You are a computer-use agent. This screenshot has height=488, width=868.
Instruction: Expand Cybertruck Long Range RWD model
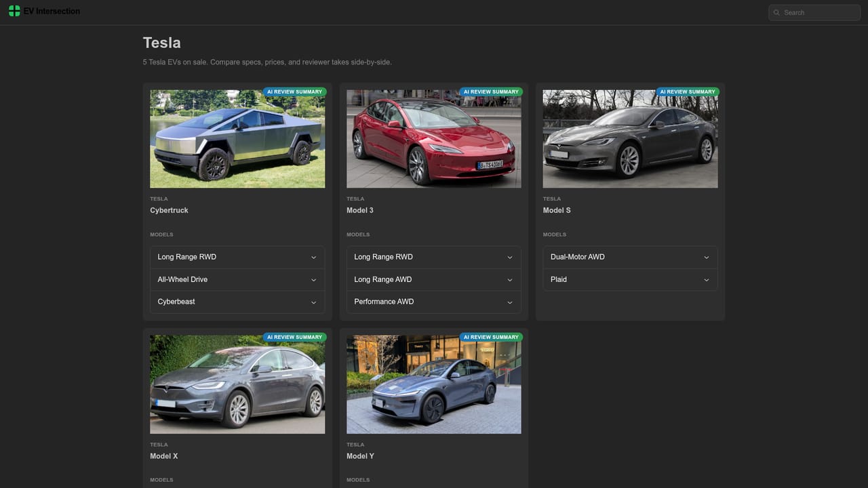(237, 258)
